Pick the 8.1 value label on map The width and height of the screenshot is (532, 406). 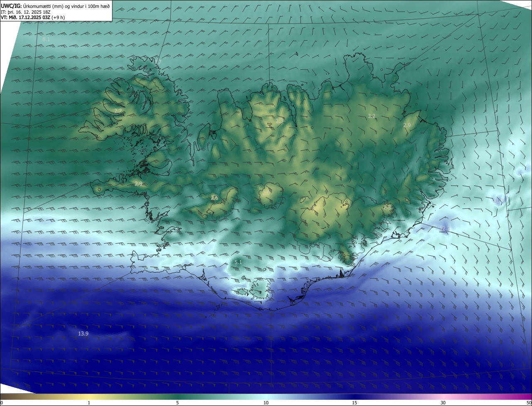[46, 39]
